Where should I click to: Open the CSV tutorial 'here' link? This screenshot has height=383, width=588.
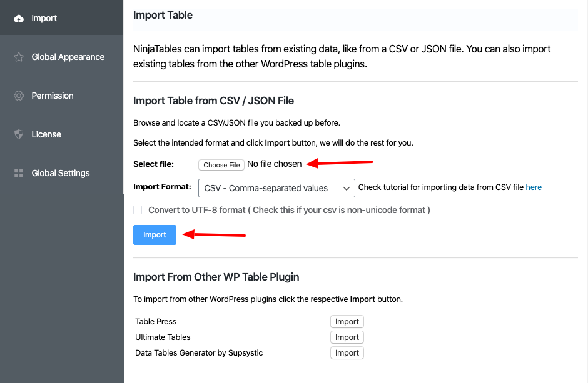[534, 187]
